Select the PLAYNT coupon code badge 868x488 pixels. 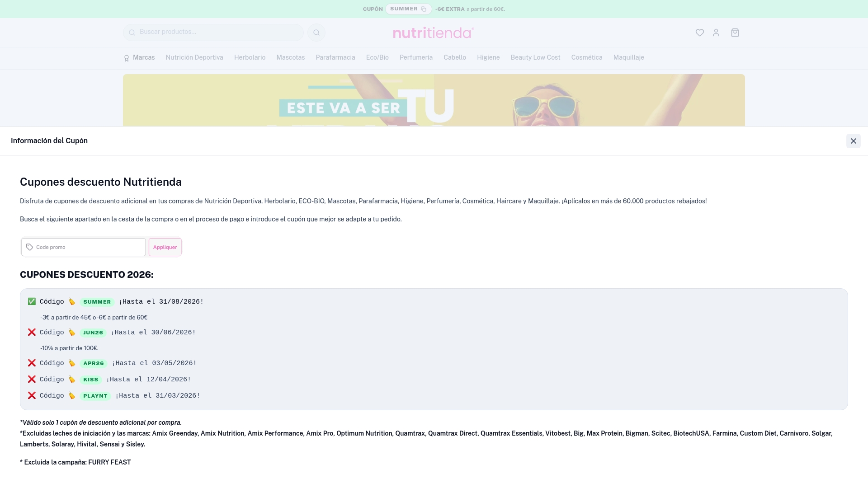pyautogui.click(x=95, y=396)
